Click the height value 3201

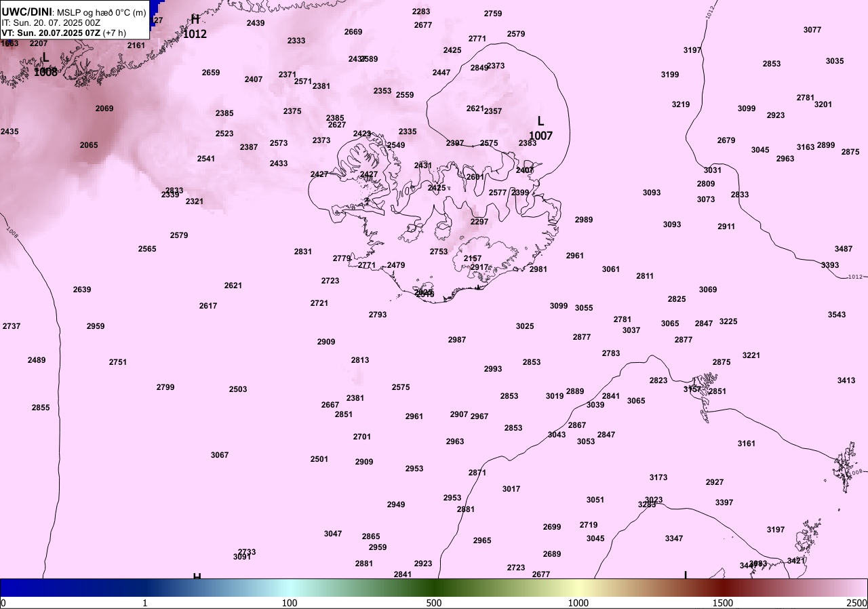tap(823, 104)
